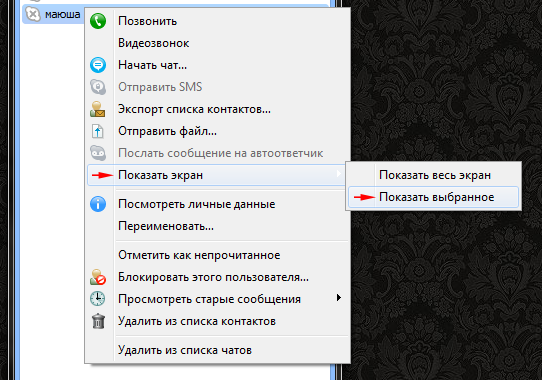Click the greyed SMS icon
542x380 pixels.
[x=98, y=87]
